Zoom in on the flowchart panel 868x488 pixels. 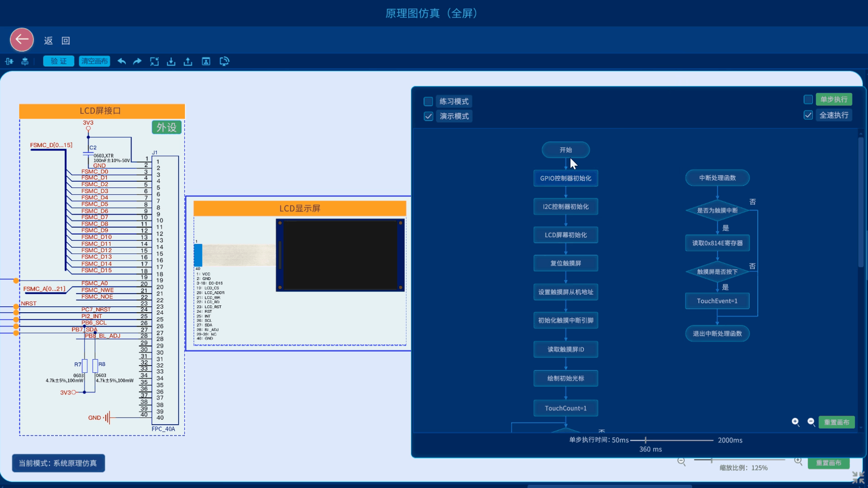tap(796, 422)
